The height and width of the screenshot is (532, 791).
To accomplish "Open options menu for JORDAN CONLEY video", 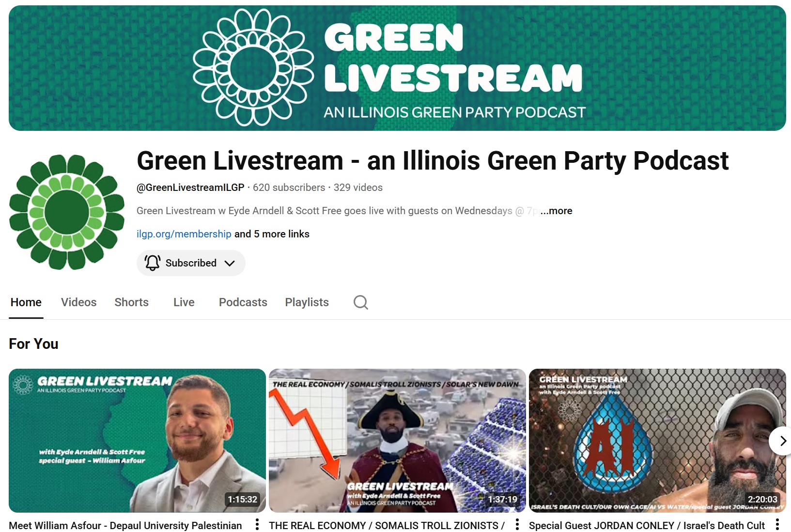I will click(x=777, y=525).
